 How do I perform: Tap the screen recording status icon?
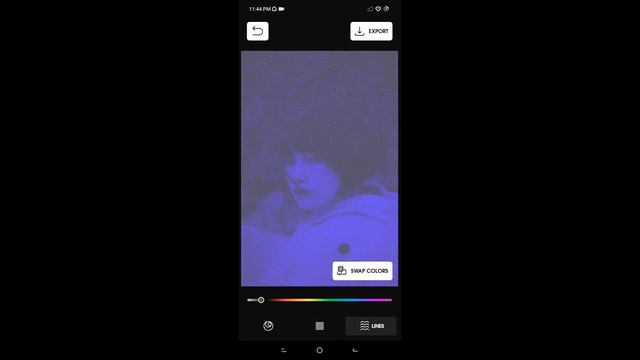coord(282,9)
